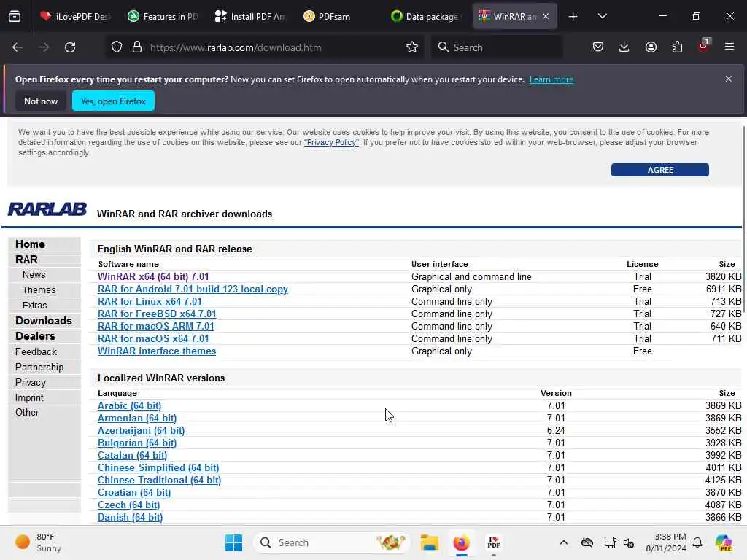This screenshot has width=747, height=560.
Task: Open the iLovePDF taskbar icon
Action: [494, 542]
